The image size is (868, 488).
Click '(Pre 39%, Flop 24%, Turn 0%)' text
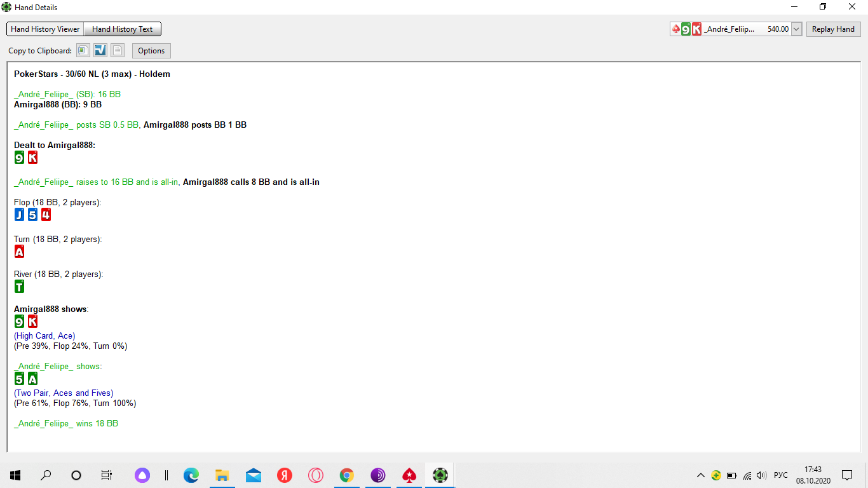(71, 346)
